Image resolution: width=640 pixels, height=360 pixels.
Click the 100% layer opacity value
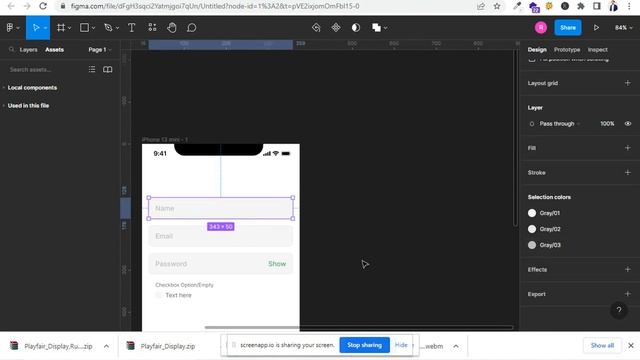[x=607, y=124]
